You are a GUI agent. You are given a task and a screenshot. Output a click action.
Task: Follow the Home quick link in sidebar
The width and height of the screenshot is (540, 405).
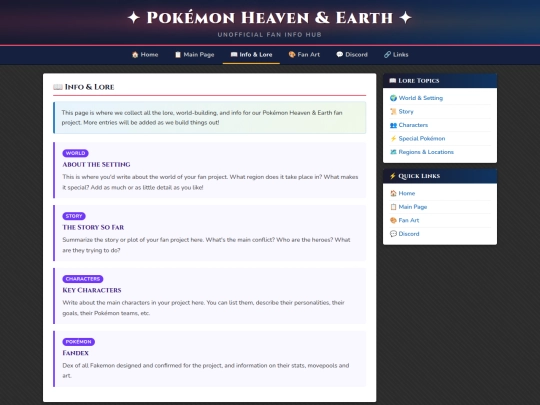(x=407, y=193)
